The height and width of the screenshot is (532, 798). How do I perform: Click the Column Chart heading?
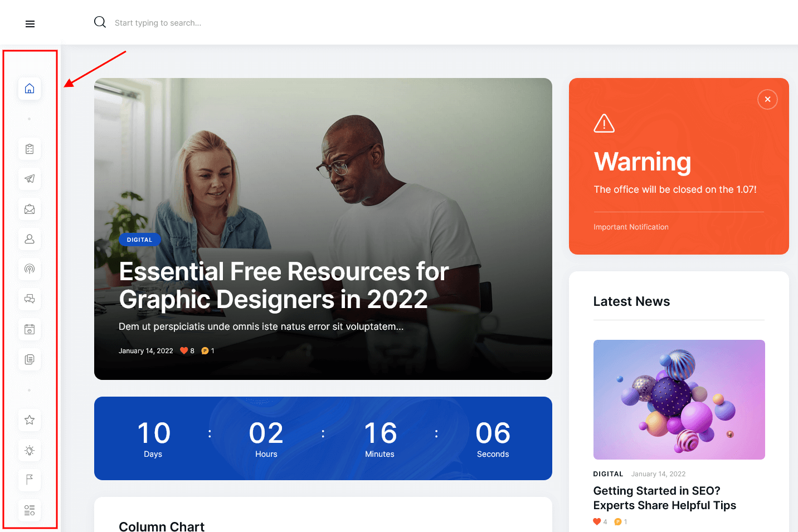pyautogui.click(x=162, y=526)
